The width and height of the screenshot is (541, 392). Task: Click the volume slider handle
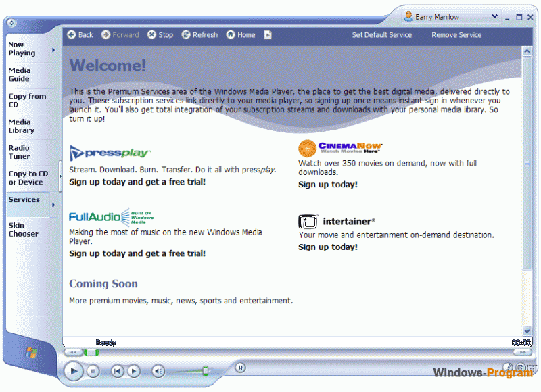[206, 371]
